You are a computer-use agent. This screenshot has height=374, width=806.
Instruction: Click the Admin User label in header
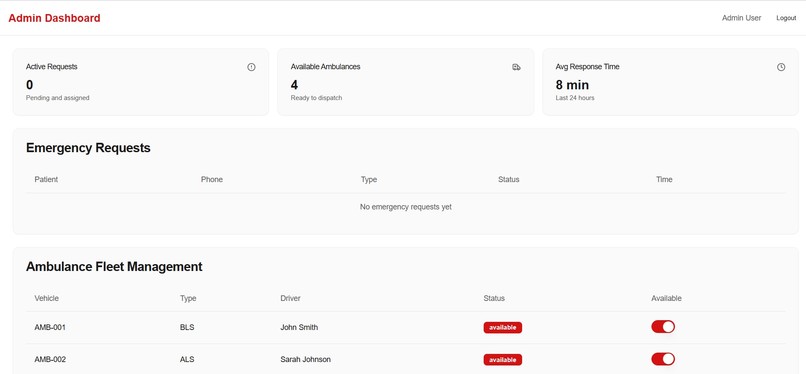[741, 18]
